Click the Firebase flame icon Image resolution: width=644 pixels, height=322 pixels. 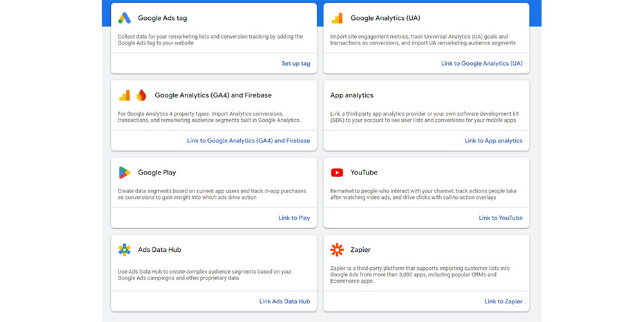tap(141, 95)
